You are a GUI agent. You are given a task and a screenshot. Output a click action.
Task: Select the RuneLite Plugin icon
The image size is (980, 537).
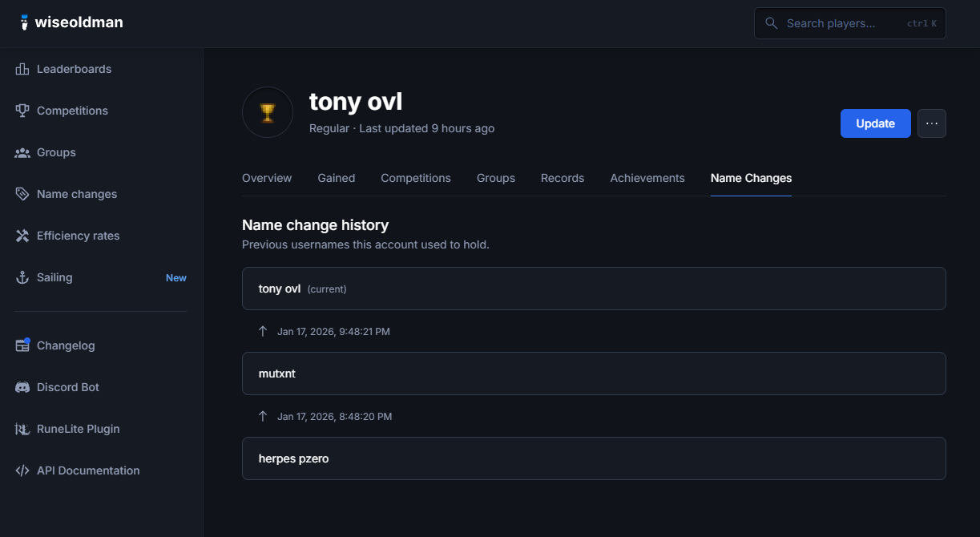[22, 429]
